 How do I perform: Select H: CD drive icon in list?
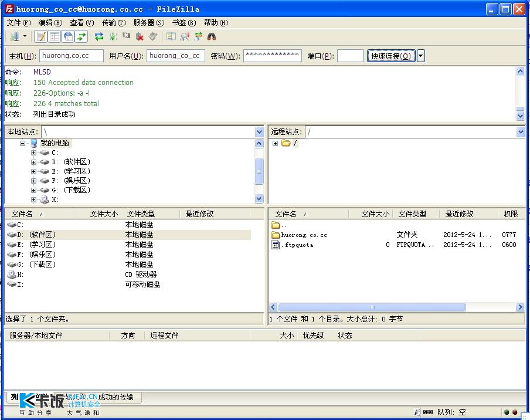12,275
